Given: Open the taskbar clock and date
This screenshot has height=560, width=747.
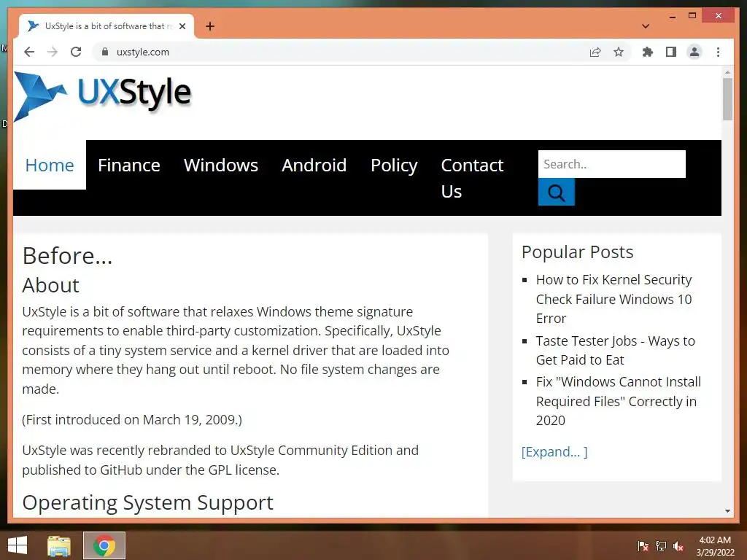Looking at the screenshot, I should coord(715,546).
